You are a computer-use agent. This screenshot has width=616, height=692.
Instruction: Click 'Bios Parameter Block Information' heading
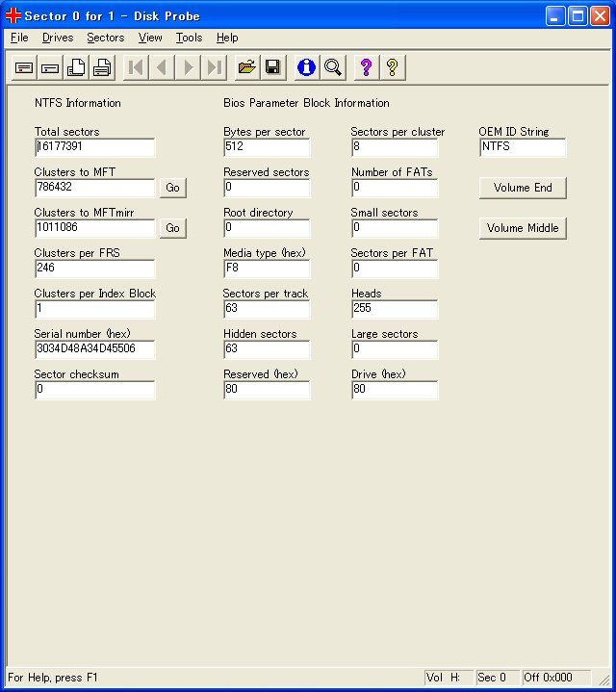point(306,103)
